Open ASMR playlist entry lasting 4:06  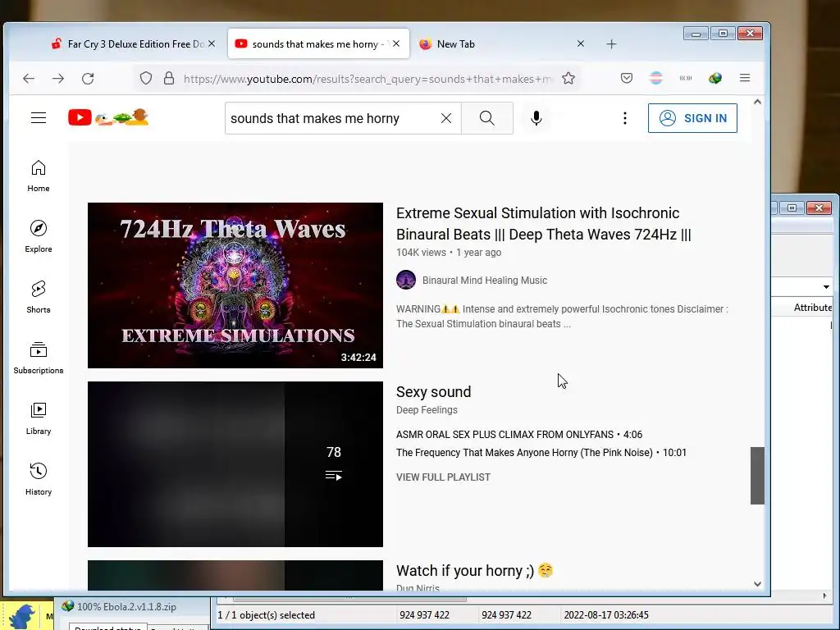(519, 435)
